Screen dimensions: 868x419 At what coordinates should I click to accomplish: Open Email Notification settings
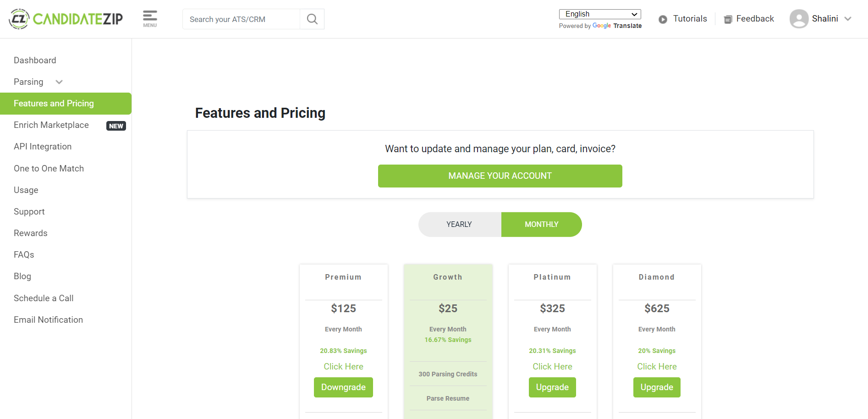pyautogui.click(x=48, y=320)
